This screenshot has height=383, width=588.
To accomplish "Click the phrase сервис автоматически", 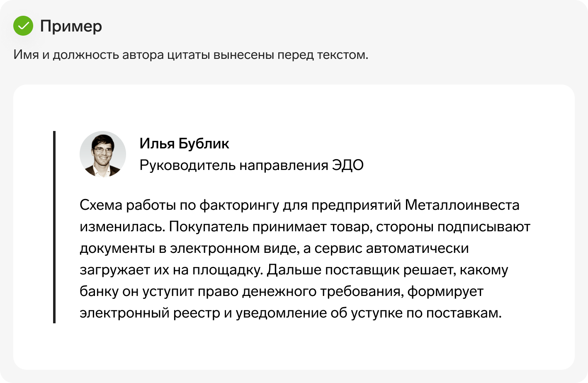I will tap(391, 248).
